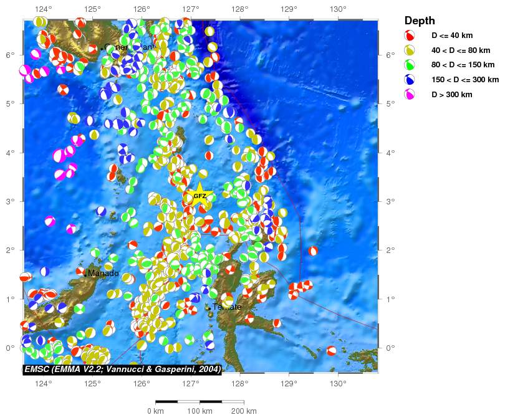Click the 'D > 300 km' legend text

tap(452, 95)
